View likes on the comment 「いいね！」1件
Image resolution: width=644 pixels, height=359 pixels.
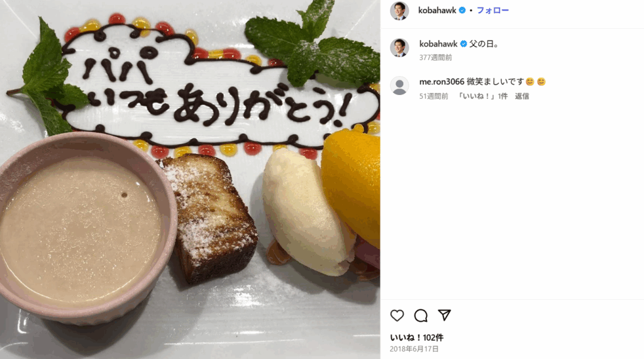(x=482, y=96)
